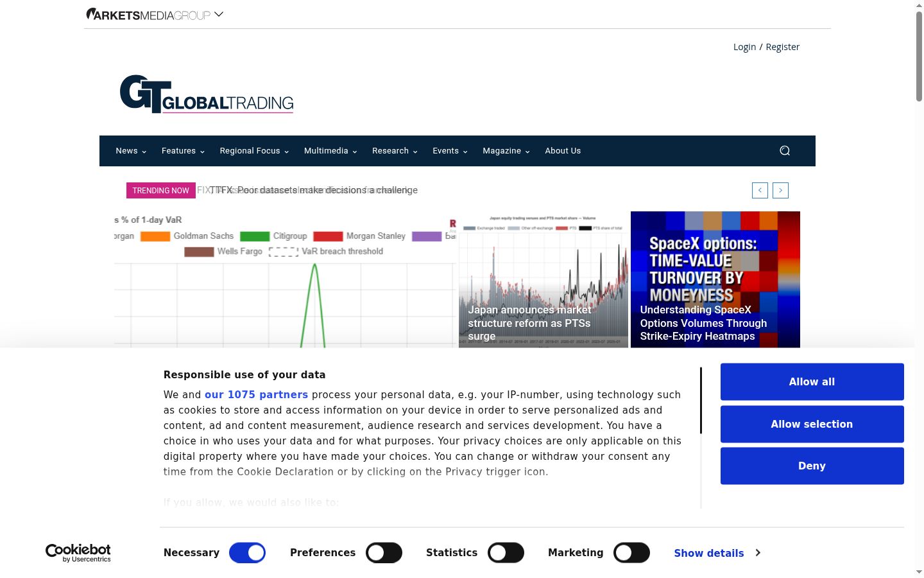Screen dimensions: 924x578
Task: Open the News dropdown menu
Action: coord(131,151)
